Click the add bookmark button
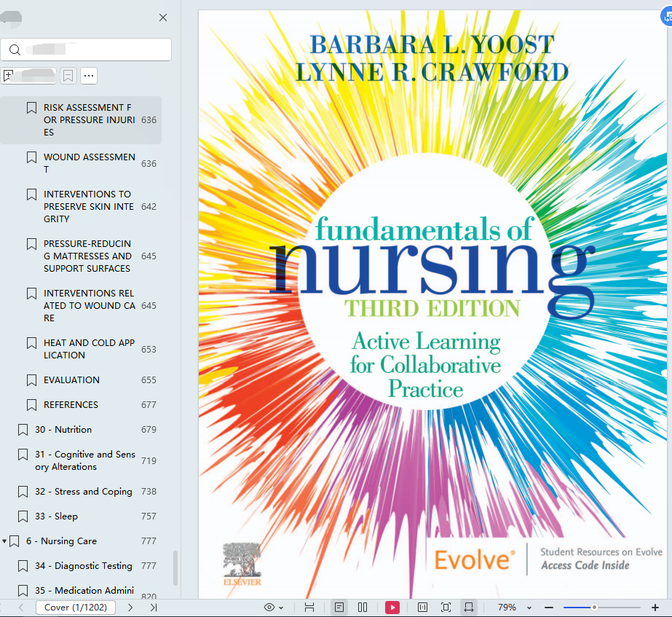 coord(28,76)
